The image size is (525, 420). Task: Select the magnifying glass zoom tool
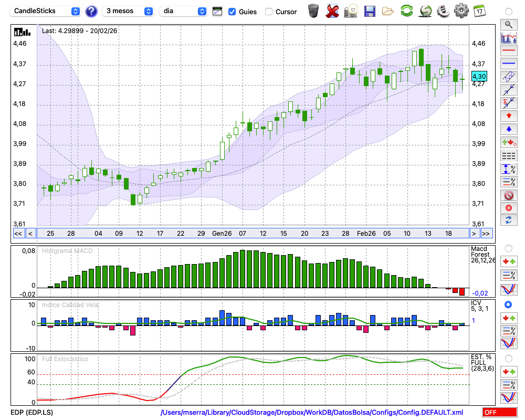click(x=509, y=25)
